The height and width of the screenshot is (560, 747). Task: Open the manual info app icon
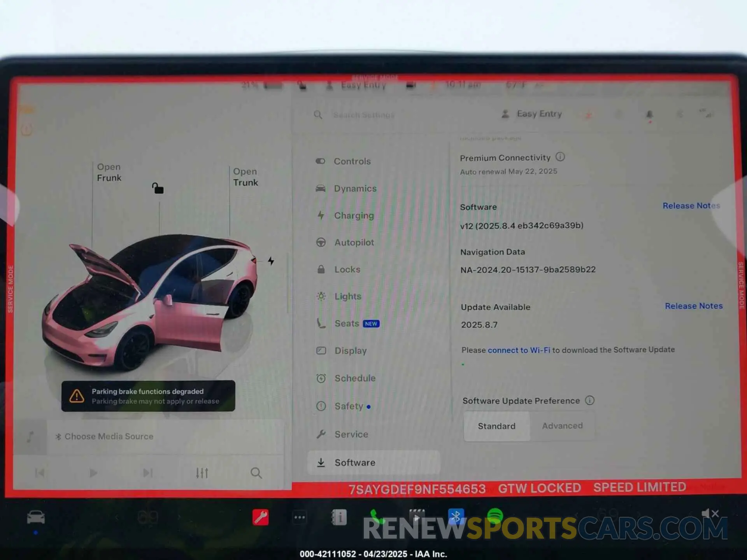(339, 517)
